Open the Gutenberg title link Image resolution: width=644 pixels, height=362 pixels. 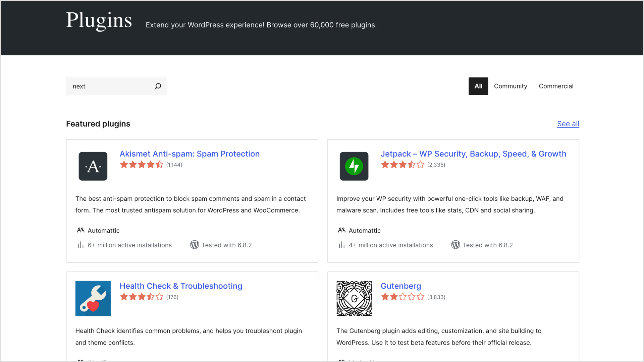[400, 286]
